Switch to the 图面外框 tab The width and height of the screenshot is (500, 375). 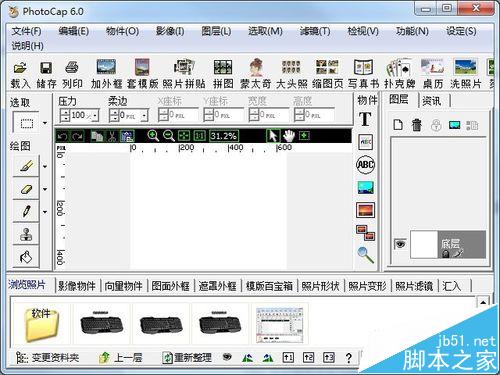[x=170, y=286]
